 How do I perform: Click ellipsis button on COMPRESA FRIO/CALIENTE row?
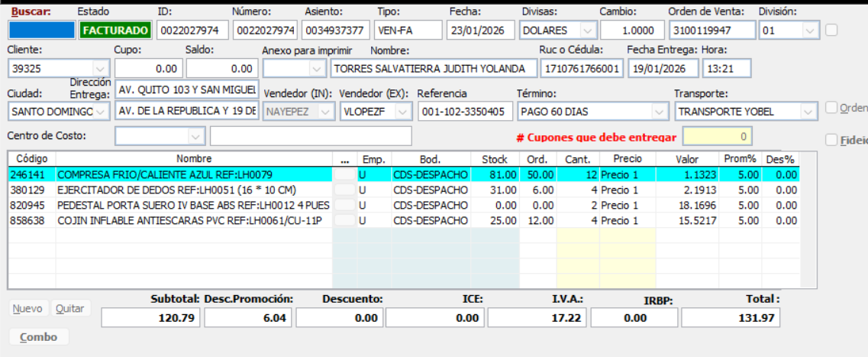tap(345, 174)
